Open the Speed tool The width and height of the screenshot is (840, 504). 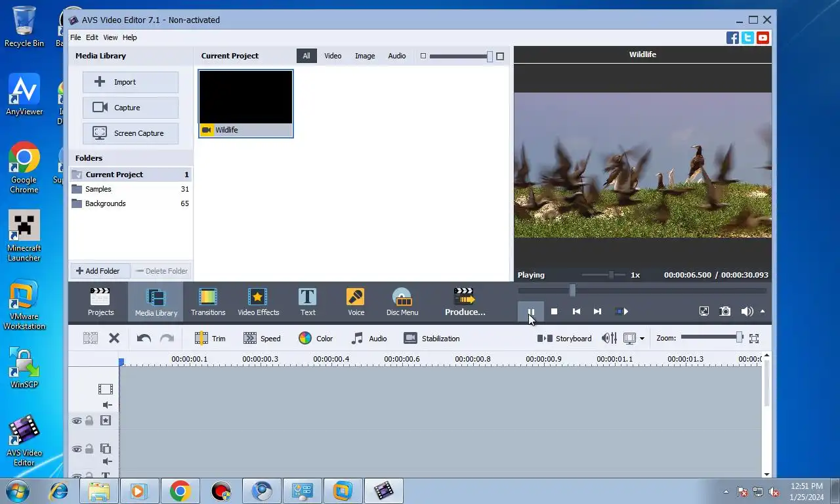262,339
